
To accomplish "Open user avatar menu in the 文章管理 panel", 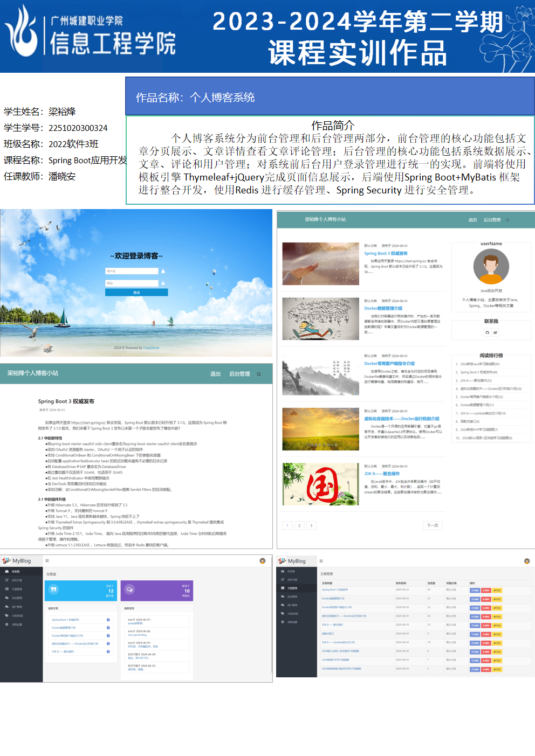I will pyautogui.click(x=526, y=561).
